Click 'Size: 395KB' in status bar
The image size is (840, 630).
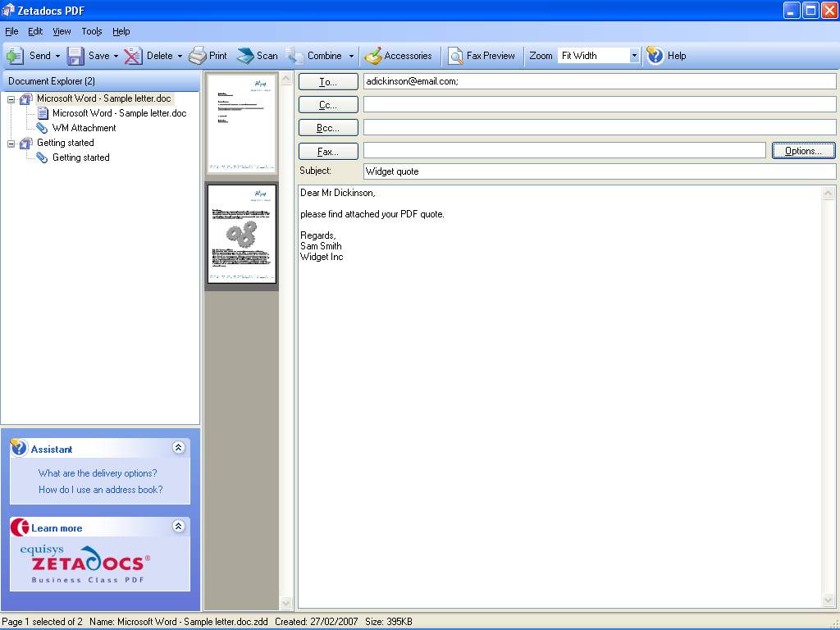tap(389, 622)
